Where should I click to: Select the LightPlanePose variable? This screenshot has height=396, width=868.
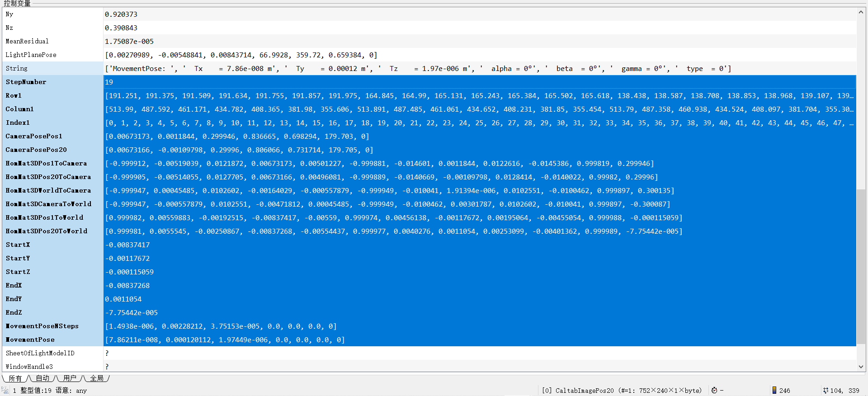coord(31,55)
